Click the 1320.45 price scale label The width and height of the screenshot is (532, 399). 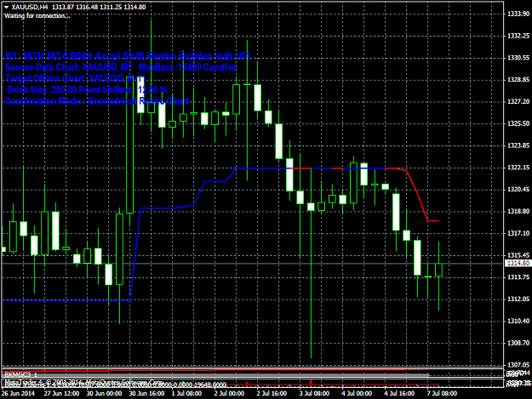[518, 190]
